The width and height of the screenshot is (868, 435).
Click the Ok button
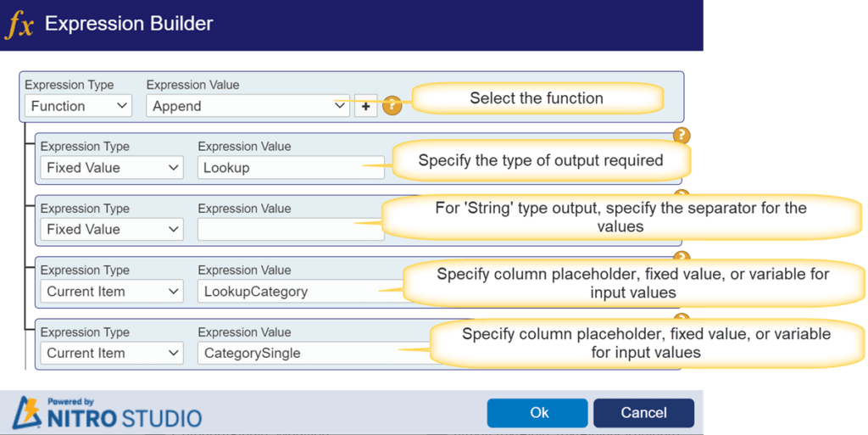click(x=537, y=413)
